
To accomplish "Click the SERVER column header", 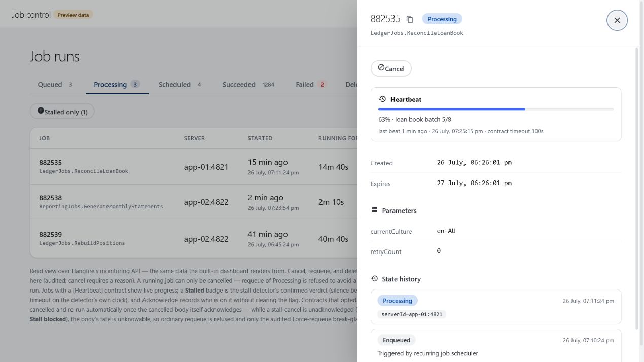I will coord(194,138).
